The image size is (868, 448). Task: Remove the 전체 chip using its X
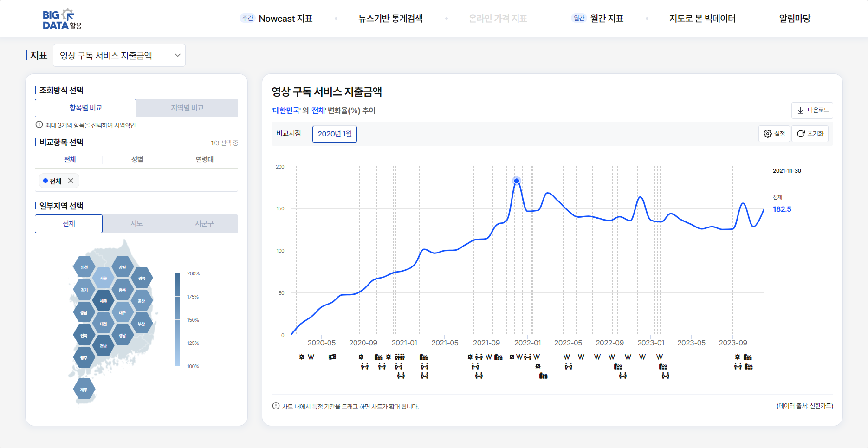click(71, 181)
